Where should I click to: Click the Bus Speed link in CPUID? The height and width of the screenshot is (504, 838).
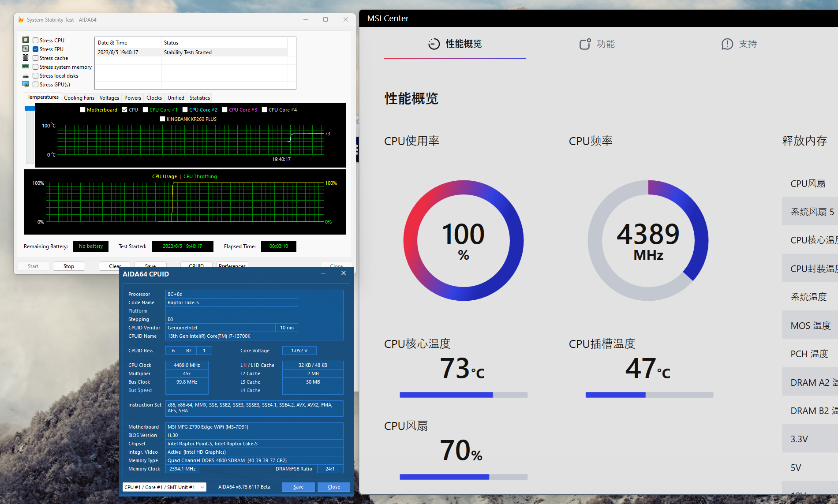pos(140,390)
